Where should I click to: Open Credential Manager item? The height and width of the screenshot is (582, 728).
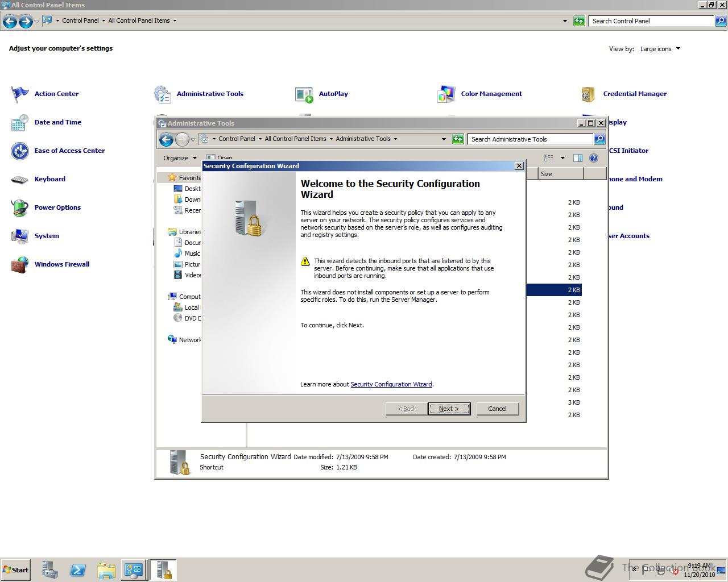(635, 94)
